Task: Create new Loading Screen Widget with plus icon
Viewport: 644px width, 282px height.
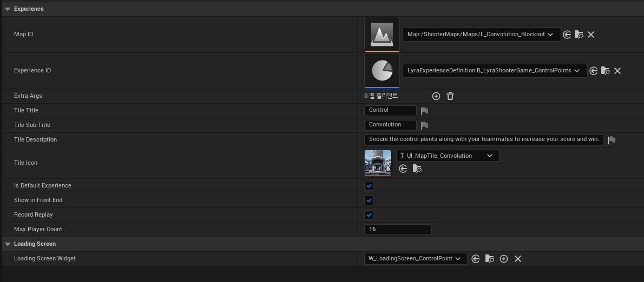Action: pyautogui.click(x=504, y=259)
